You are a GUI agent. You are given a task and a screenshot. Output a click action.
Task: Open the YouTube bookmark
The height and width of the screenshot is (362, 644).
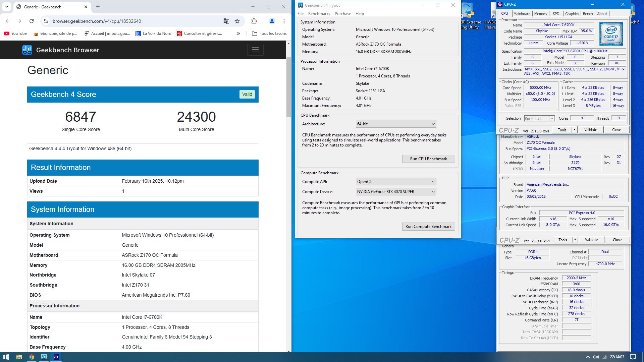pos(15,34)
